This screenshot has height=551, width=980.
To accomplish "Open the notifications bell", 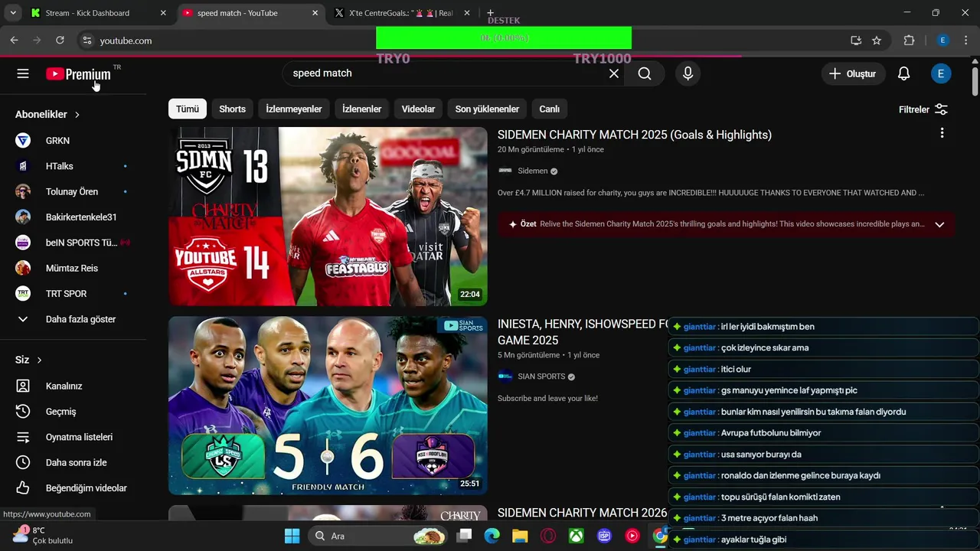I will (903, 73).
